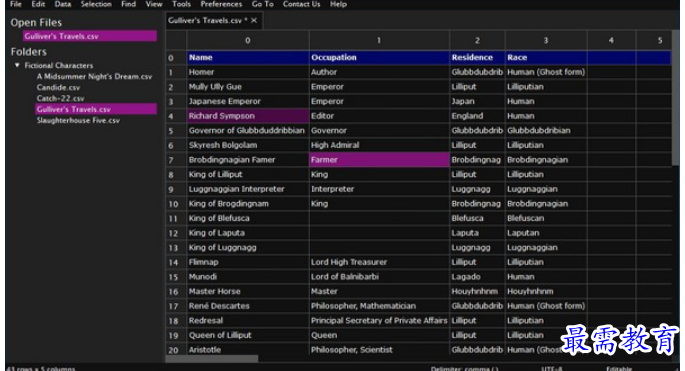Image resolution: width=685 pixels, height=371 pixels.
Task: Open the Contact Us menu
Action: click(x=301, y=4)
